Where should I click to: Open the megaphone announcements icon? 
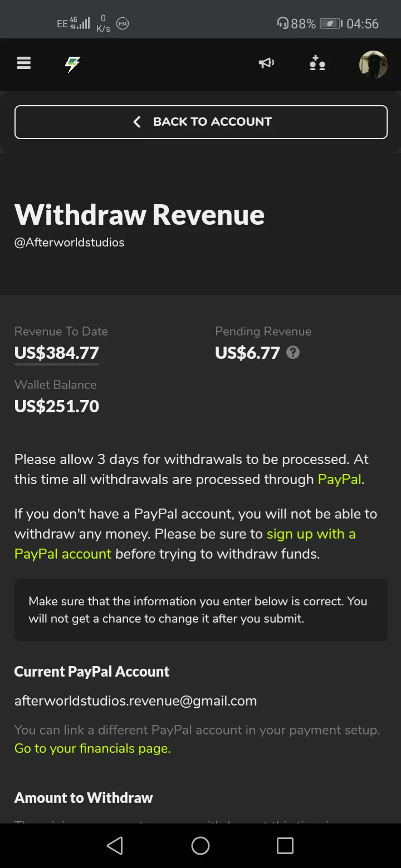(267, 63)
